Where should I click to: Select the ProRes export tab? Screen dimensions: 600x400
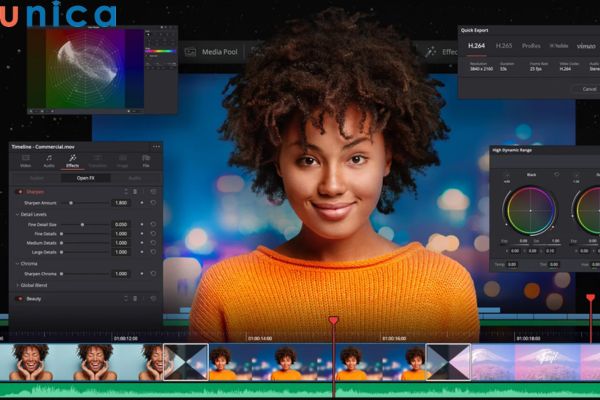click(x=531, y=46)
